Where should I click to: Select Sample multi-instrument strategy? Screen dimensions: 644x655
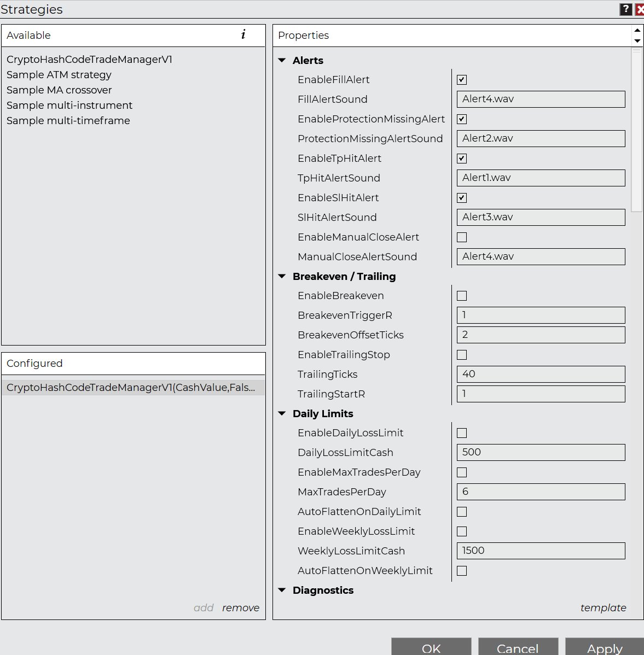(x=69, y=106)
